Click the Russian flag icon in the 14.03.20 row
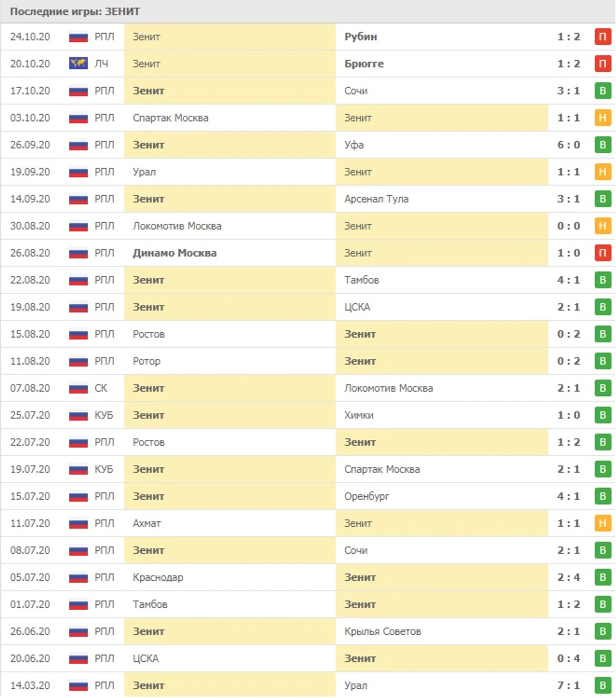 coord(78,685)
